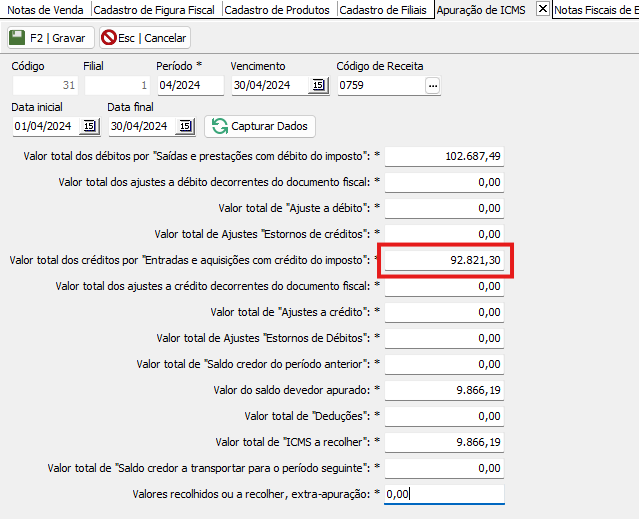Screen dimensions: 639x519
Task: Click the Valores recolhidos extra-apuração field
Action: click(x=444, y=493)
